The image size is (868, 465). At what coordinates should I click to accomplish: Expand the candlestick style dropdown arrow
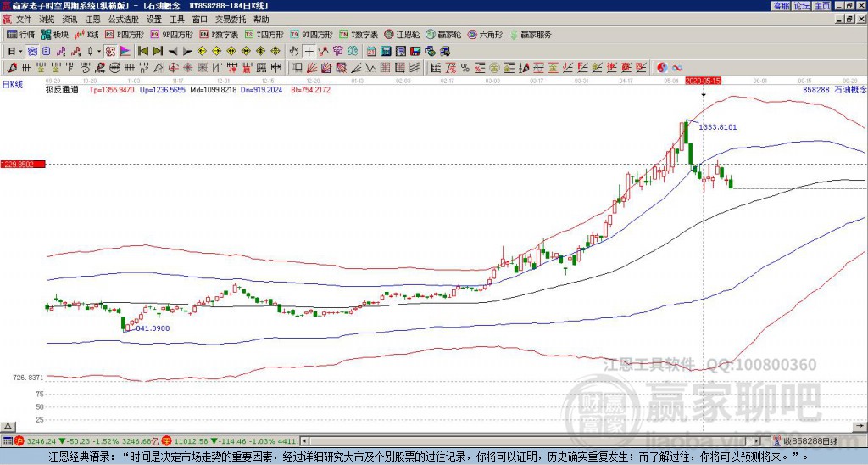(x=99, y=51)
